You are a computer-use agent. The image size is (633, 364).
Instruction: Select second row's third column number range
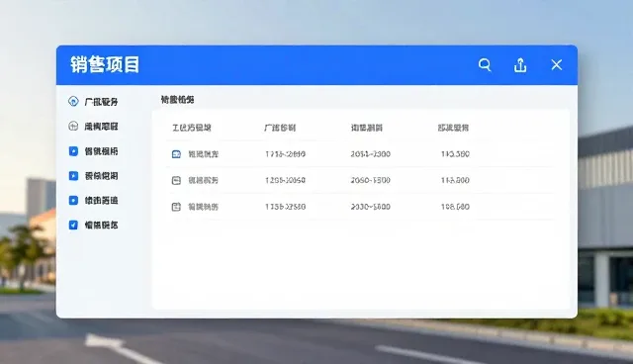(370, 180)
